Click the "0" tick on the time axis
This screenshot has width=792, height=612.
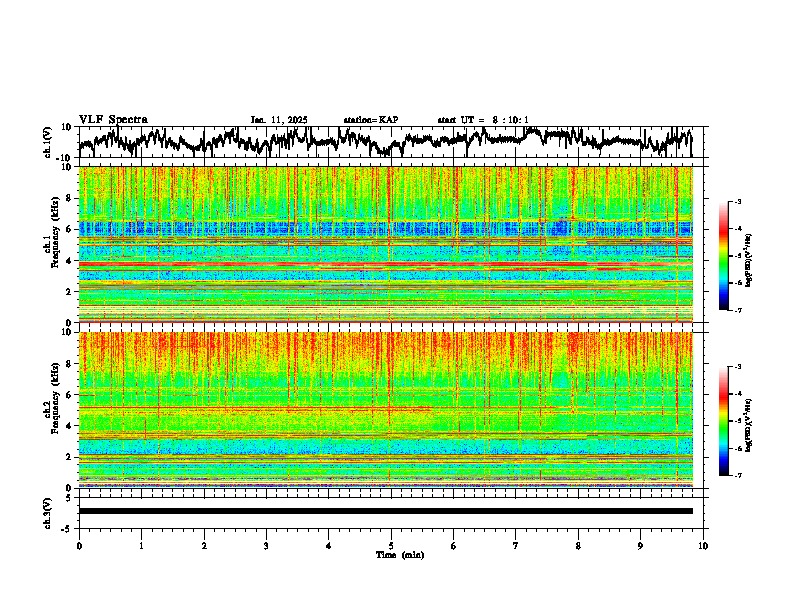[79, 546]
